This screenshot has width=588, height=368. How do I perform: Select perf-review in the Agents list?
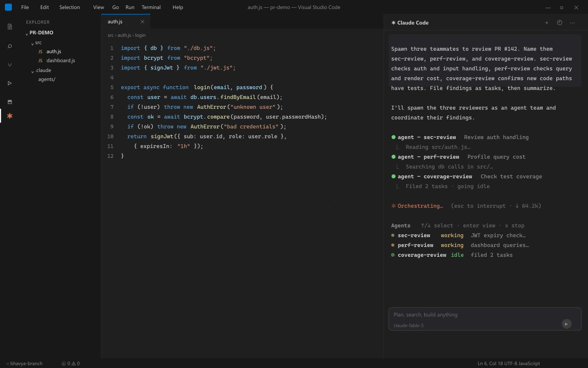(x=416, y=245)
